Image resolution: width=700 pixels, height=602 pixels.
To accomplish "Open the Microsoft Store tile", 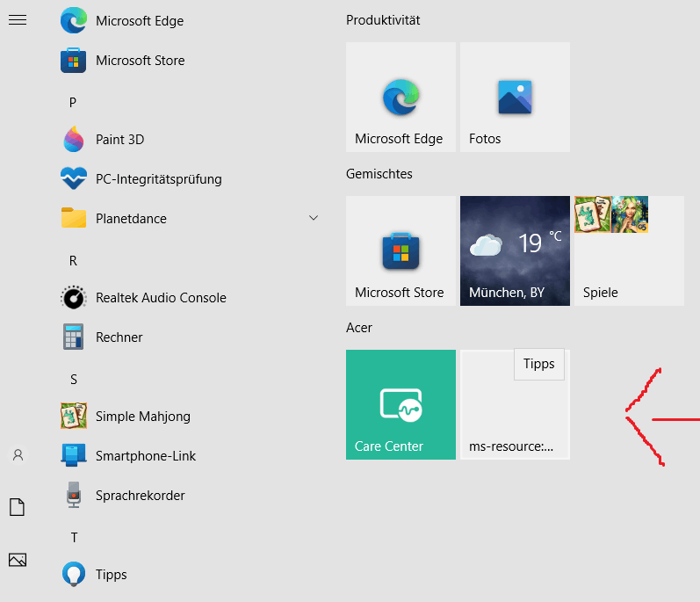I will click(x=401, y=251).
